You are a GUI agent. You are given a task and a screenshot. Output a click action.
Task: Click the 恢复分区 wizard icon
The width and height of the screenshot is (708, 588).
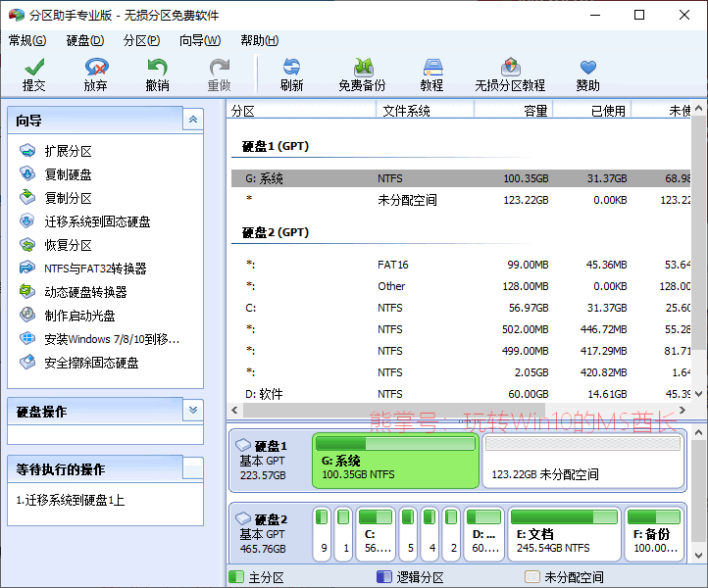pos(27,245)
